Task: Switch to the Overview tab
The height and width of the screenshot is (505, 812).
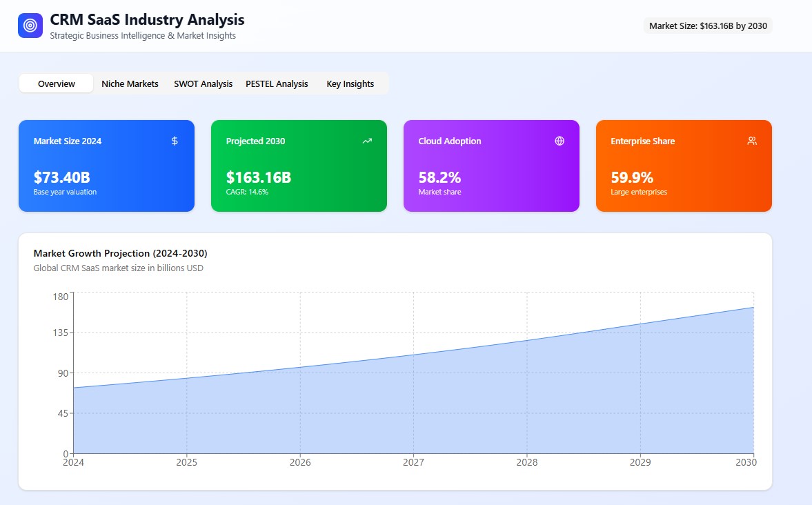Action: [57, 83]
